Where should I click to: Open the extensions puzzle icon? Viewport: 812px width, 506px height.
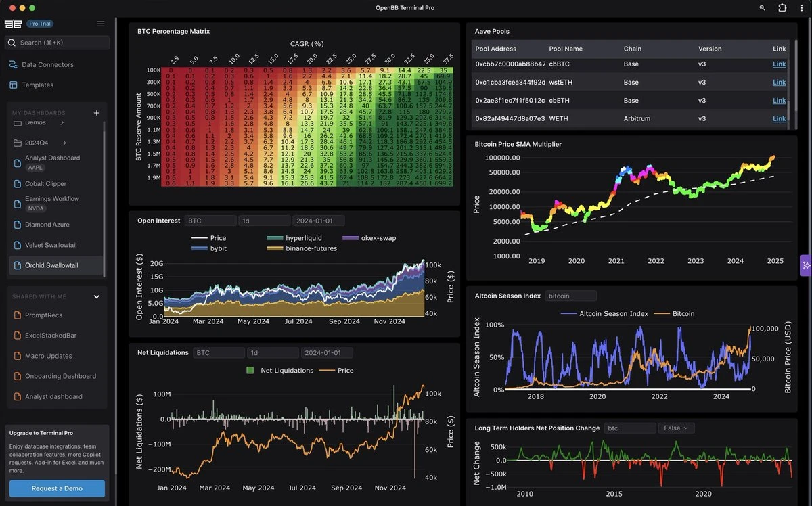(782, 8)
